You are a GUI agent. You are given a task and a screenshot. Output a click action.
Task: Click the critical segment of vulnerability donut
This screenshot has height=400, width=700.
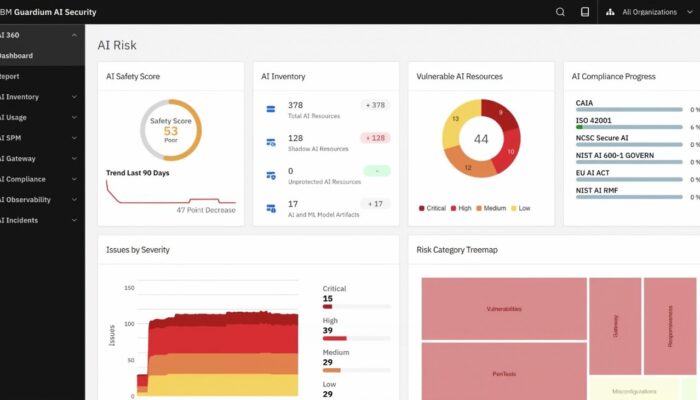pos(499,113)
